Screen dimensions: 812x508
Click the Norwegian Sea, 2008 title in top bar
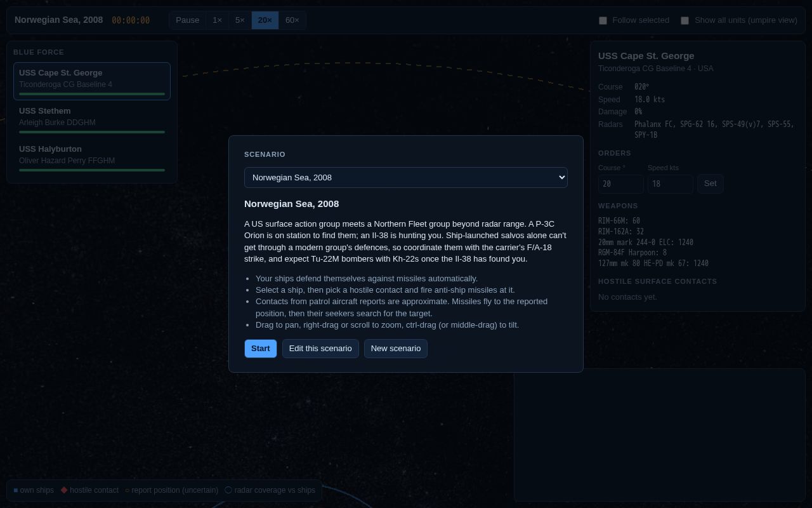(59, 20)
